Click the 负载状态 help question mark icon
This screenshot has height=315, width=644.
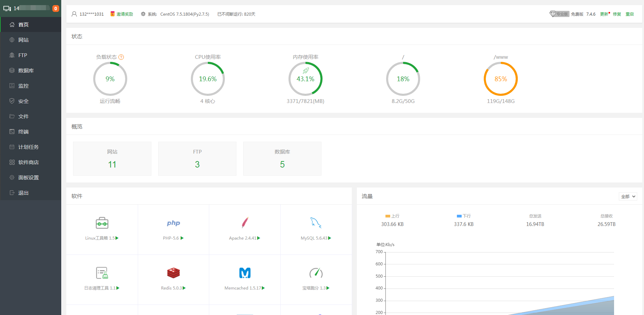[121, 57]
